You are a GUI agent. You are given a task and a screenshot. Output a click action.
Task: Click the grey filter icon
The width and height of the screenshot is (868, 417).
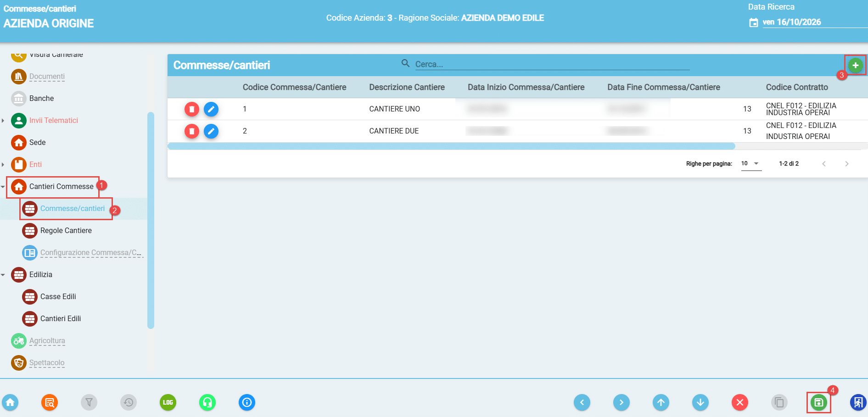click(x=89, y=403)
